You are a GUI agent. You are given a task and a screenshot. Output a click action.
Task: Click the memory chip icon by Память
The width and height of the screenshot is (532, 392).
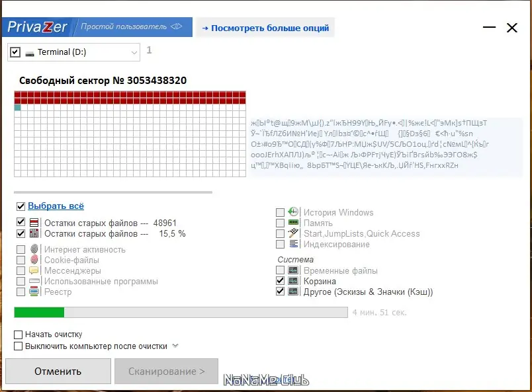click(293, 223)
